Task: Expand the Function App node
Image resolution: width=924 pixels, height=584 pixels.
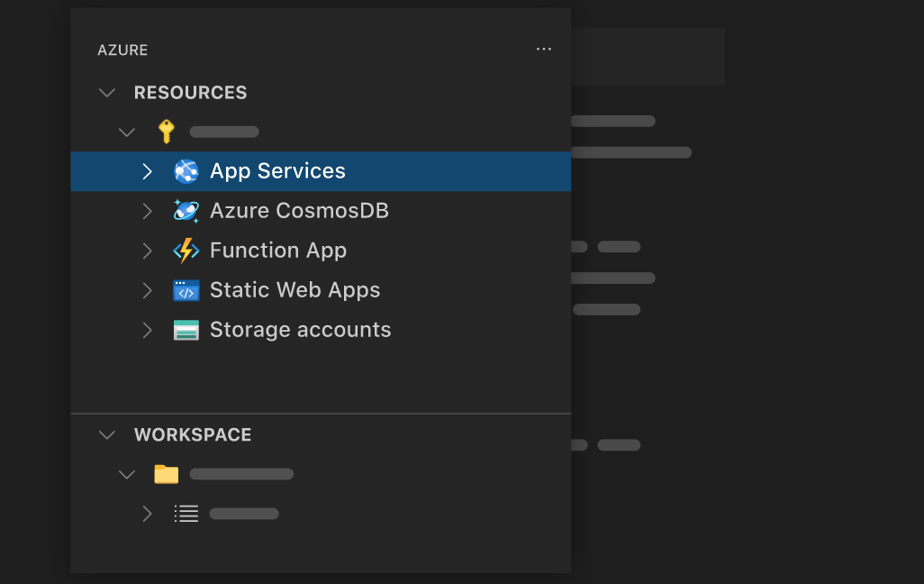Action: tap(147, 251)
